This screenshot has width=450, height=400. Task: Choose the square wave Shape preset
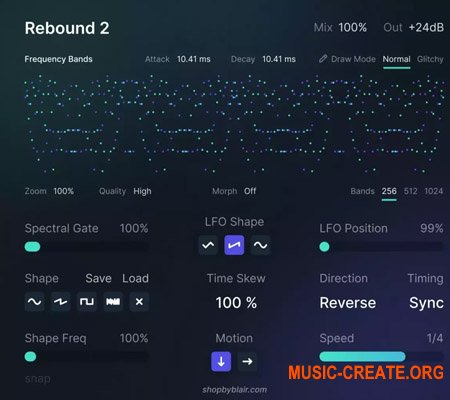87,302
